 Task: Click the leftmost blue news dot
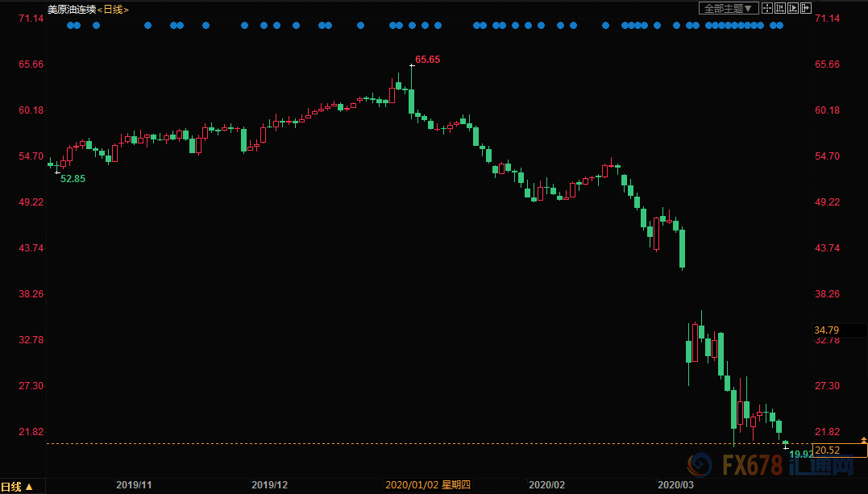(70, 25)
